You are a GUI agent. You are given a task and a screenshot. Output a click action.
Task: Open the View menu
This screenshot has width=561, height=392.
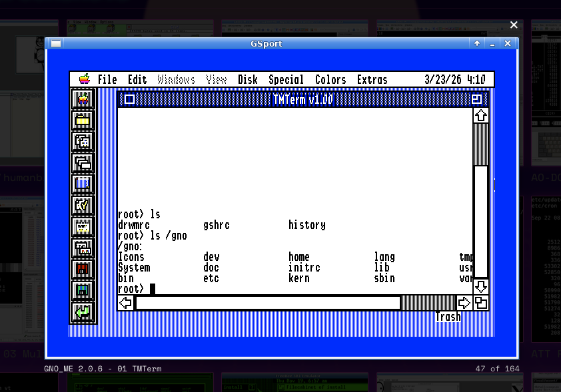click(x=216, y=79)
